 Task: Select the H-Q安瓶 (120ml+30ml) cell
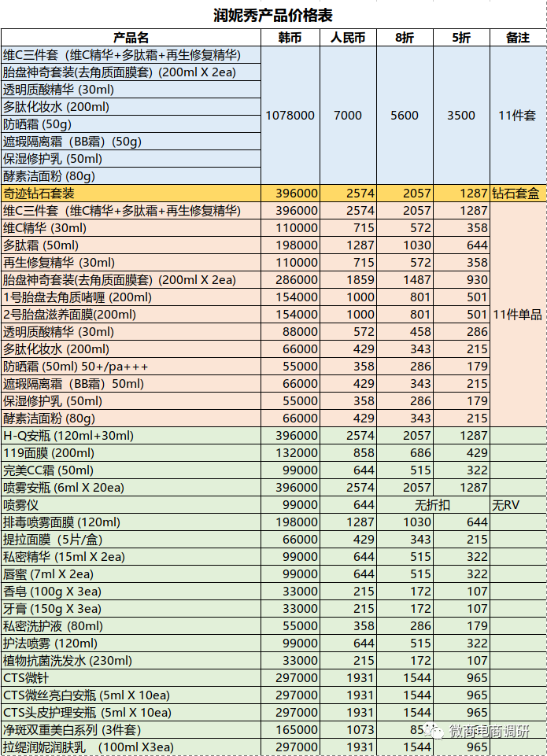[131, 436]
